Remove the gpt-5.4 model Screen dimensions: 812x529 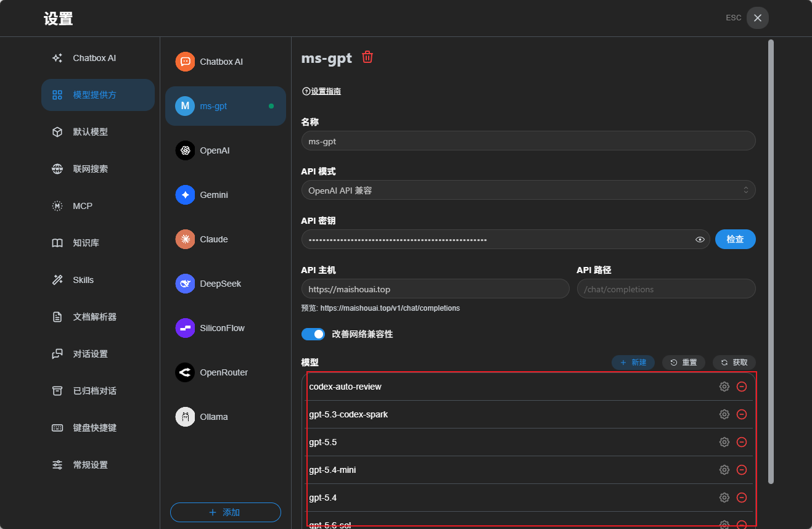click(742, 498)
